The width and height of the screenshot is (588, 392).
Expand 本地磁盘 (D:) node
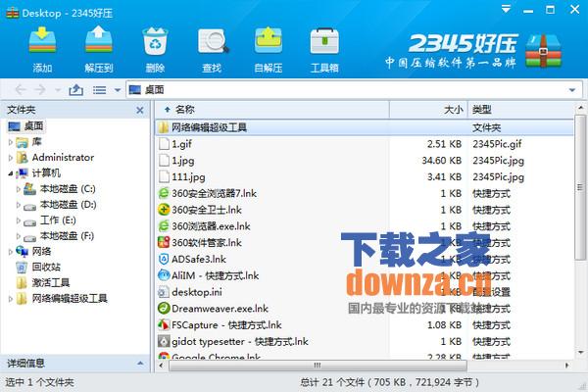pyautogui.click(x=18, y=205)
